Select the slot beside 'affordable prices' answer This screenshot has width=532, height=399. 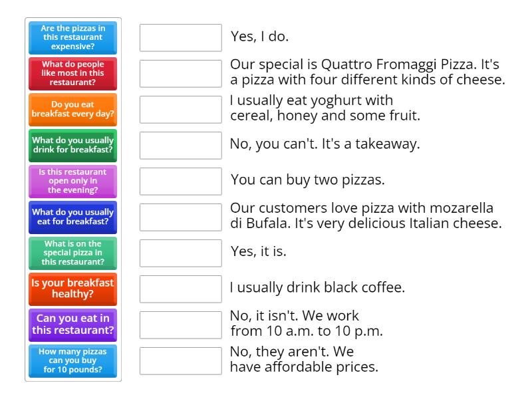pyautogui.click(x=181, y=361)
